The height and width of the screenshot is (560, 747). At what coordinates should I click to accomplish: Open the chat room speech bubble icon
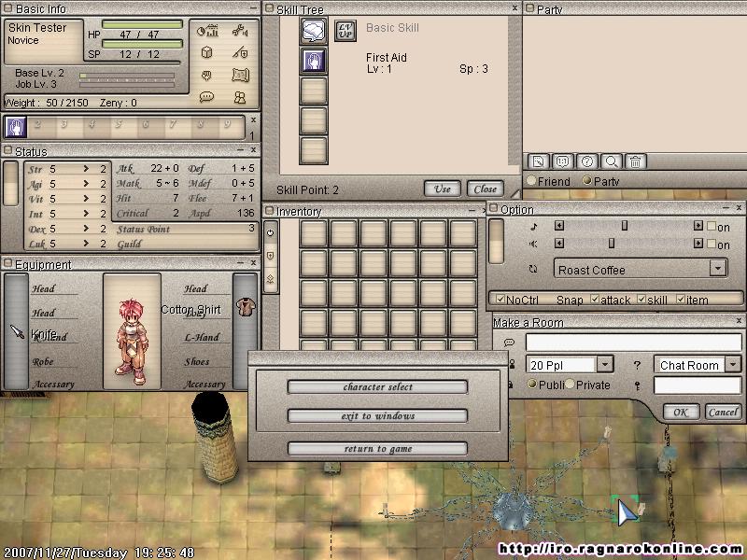pos(206,97)
